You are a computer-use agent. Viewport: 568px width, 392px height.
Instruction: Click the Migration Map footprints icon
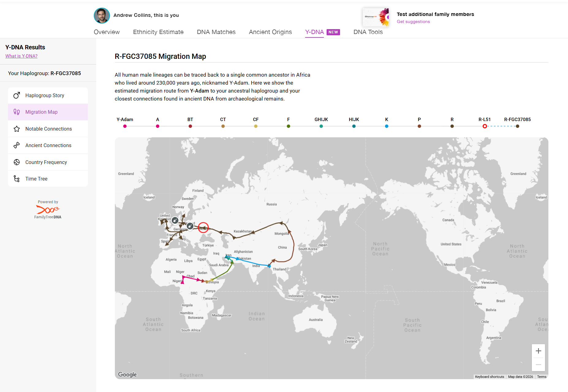pyautogui.click(x=17, y=112)
